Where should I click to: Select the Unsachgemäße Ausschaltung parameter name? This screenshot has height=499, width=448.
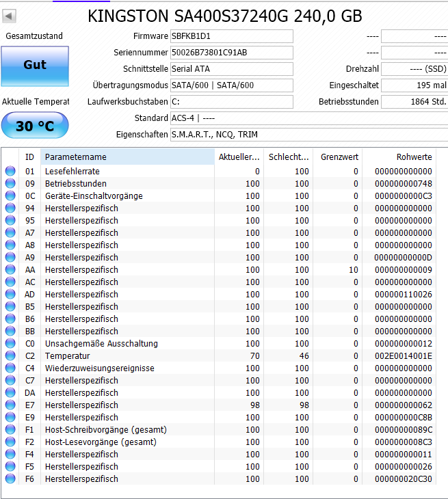(101, 344)
